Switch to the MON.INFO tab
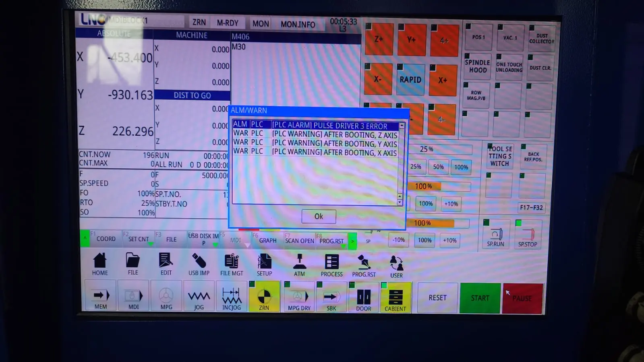 tap(298, 24)
